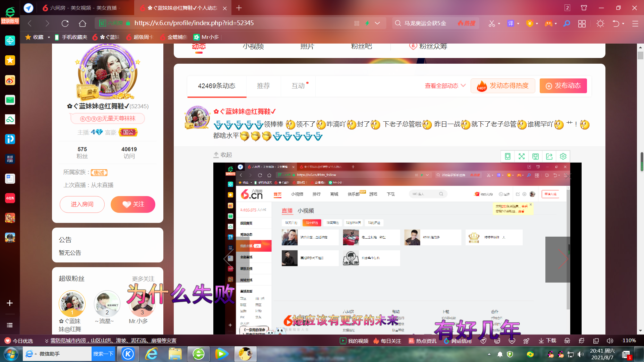Open the Xiaohongshu red sidebar icon
Viewport: 644px width, 362px height.
(x=10, y=198)
